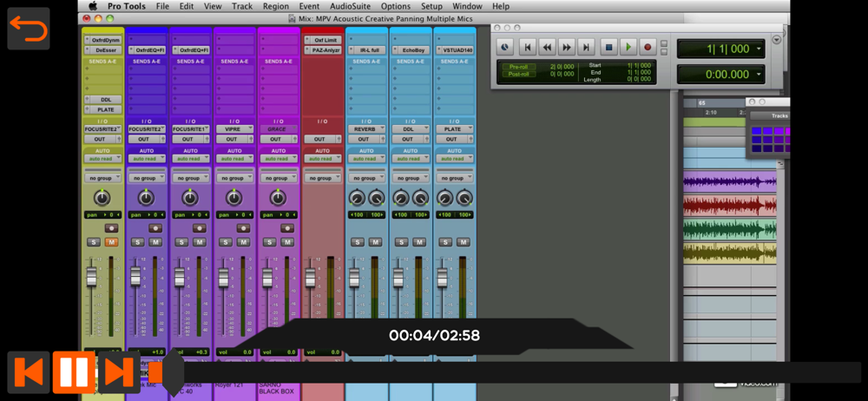The image size is (868, 401).
Task: Mute the blue FOCUSRITE2 track
Action: 155,242
